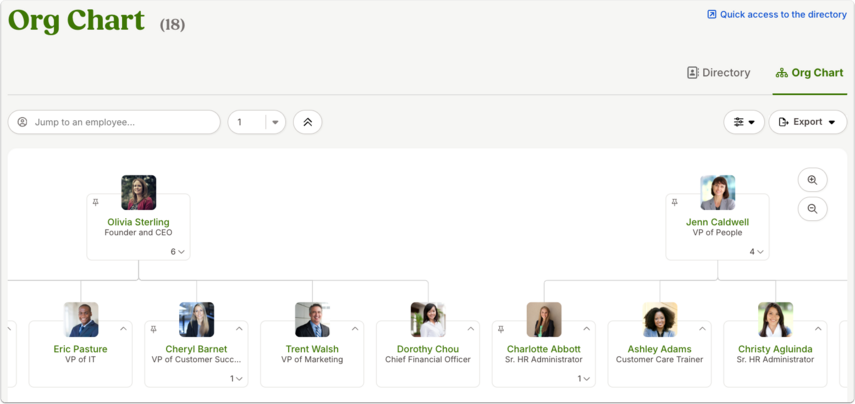The image size is (855, 404).
Task: Zoom in on the org chart
Action: (x=812, y=180)
